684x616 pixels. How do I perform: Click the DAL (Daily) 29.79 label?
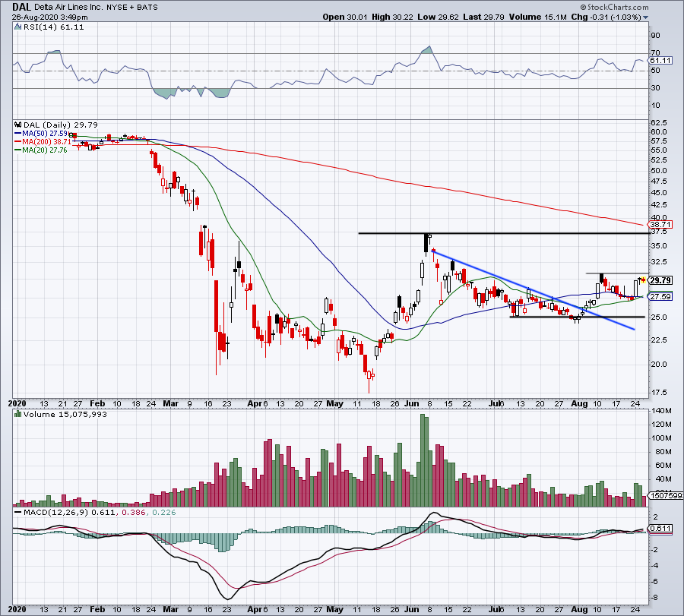61,125
